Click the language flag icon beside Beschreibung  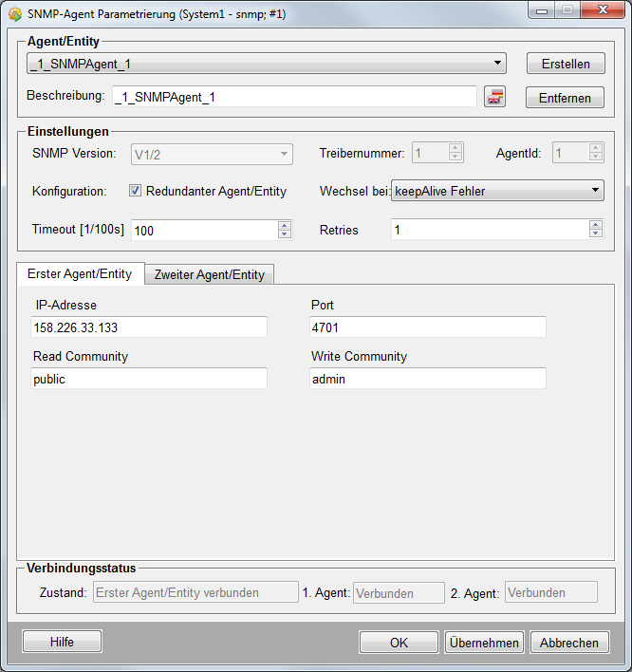(495, 97)
